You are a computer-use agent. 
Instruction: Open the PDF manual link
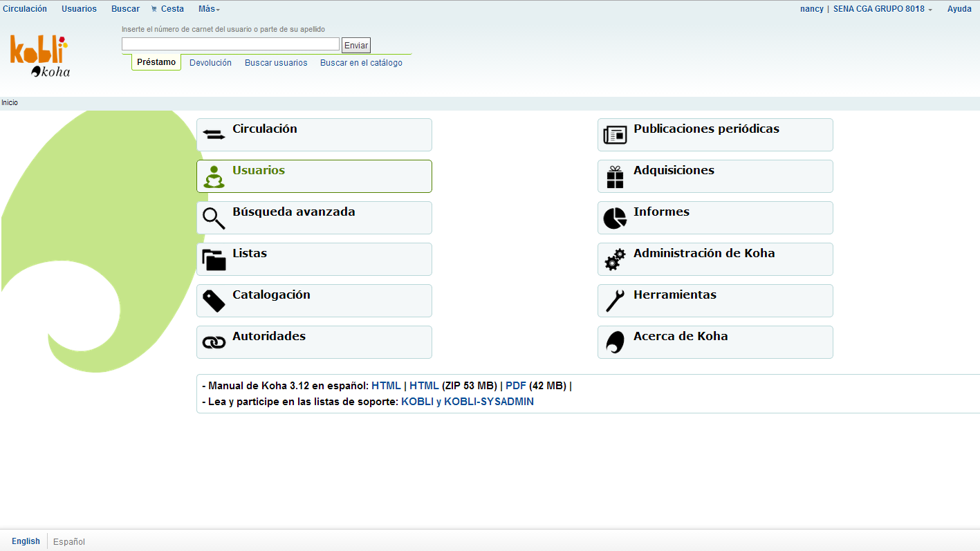515,386
